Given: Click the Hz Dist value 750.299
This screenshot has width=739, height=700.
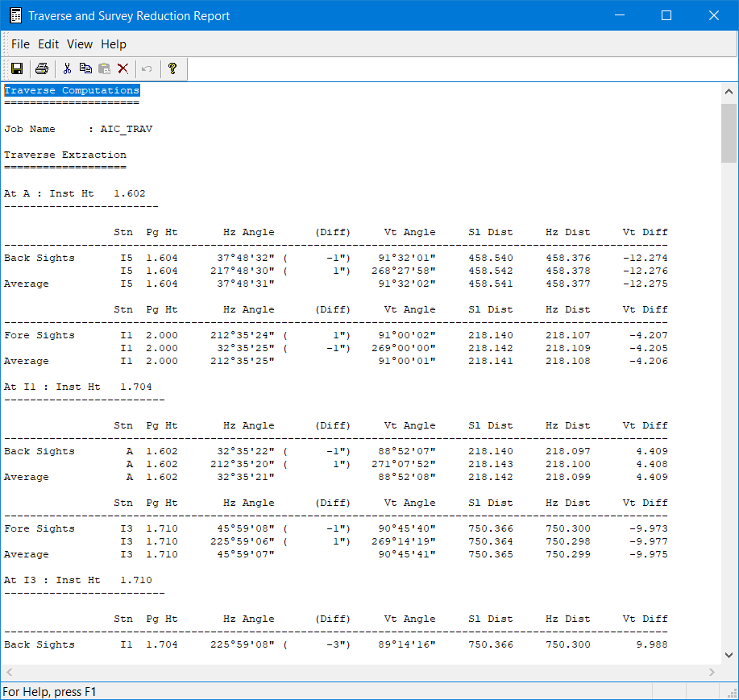Looking at the screenshot, I should point(568,554).
